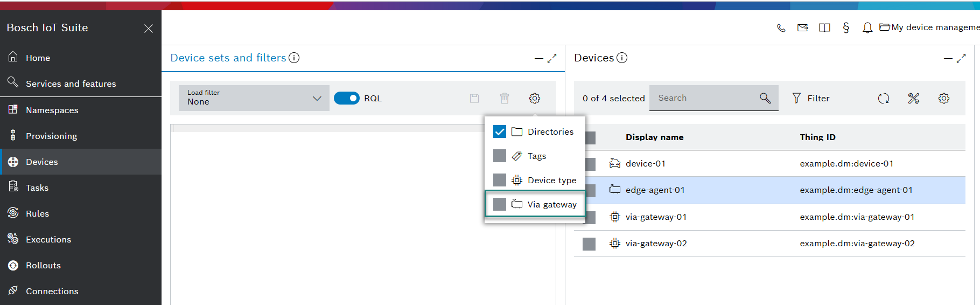Click the Executions gear icon
Viewport: 980px width, 305px height.
coord(13,239)
